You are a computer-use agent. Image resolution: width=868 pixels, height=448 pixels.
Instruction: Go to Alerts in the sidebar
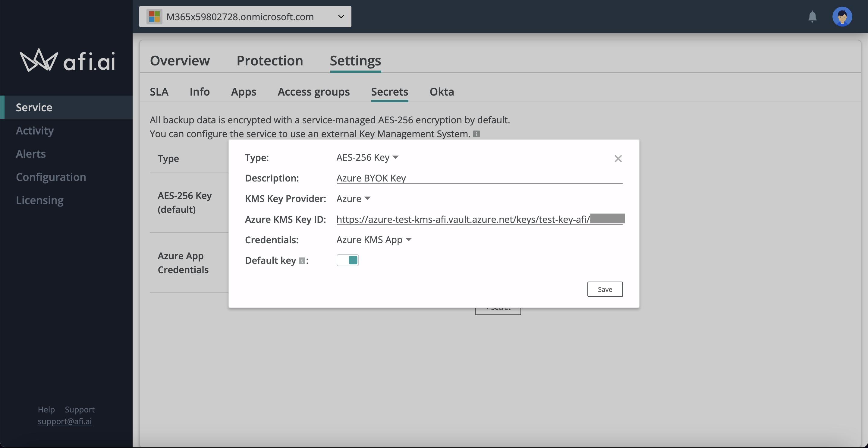pyautogui.click(x=66, y=154)
